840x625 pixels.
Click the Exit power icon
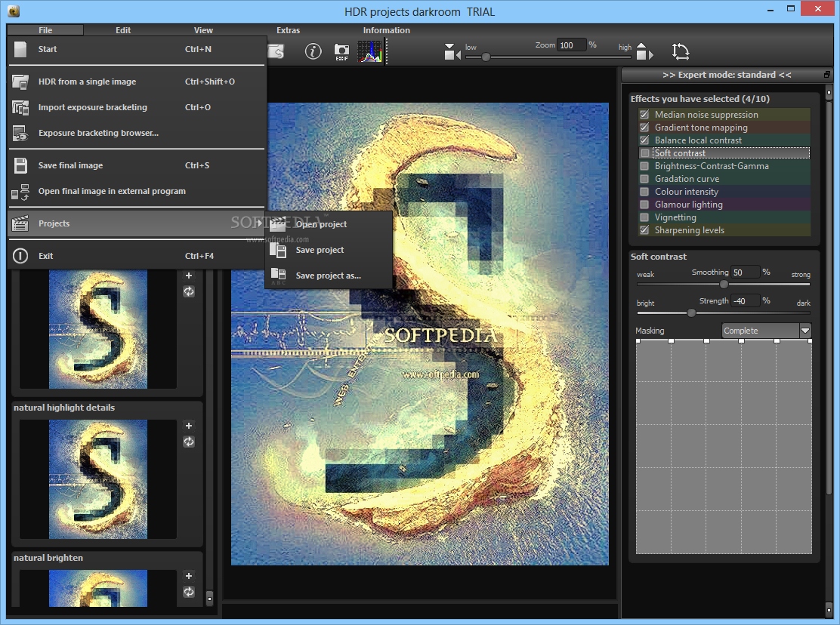click(x=20, y=256)
